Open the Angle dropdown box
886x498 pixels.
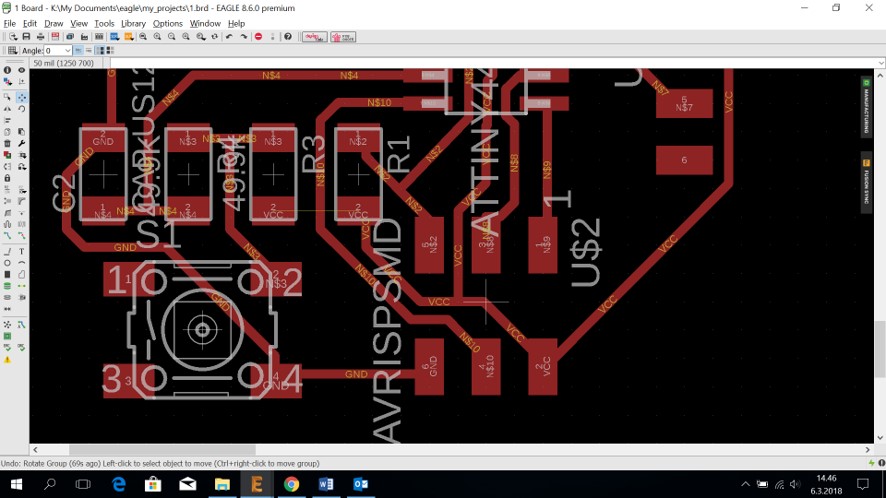[58, 50]
